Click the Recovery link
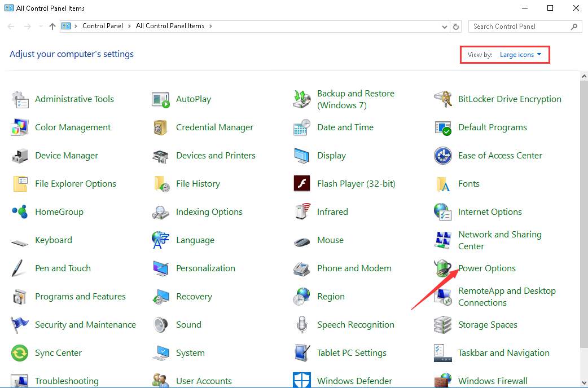 [x=194, y=297]
